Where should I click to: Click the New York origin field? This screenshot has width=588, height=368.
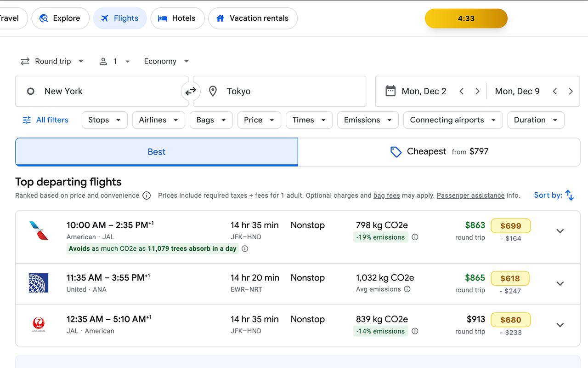click(x=102, y=91)
